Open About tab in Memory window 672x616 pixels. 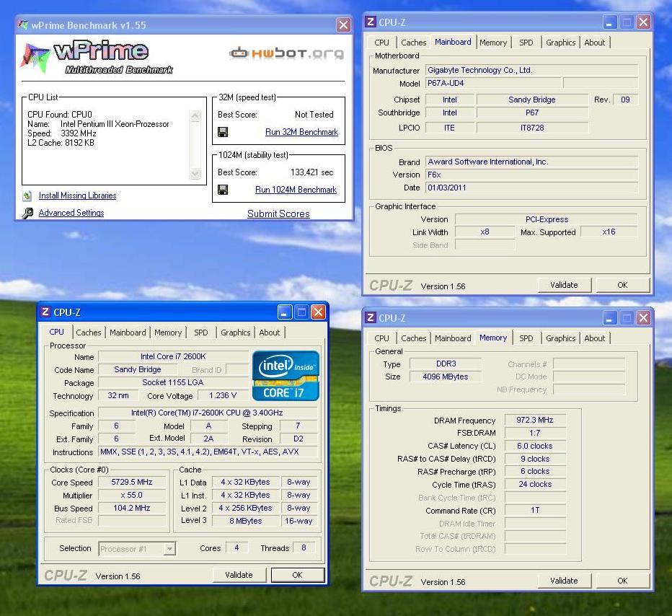[594, 338]
